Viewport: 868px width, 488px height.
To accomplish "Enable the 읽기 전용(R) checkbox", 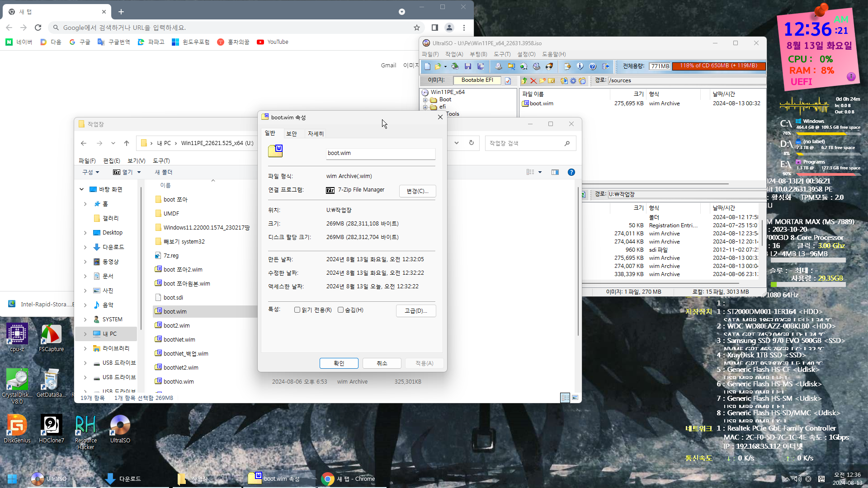I will 297,310.
